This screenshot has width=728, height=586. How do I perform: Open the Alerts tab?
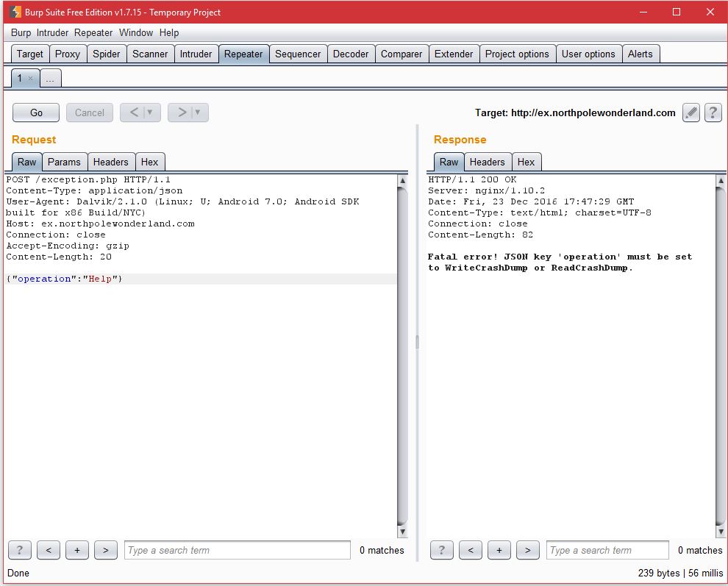tap(640, 54)
